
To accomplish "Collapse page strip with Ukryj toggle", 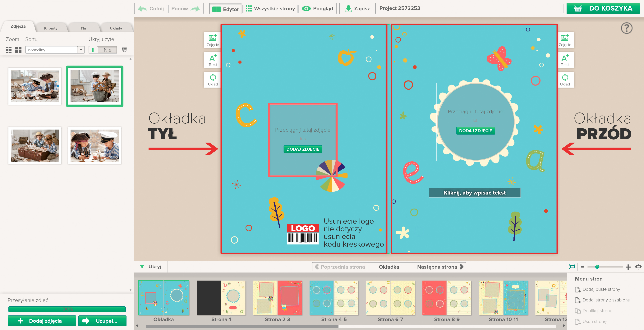I will click(x=151, y=267).
